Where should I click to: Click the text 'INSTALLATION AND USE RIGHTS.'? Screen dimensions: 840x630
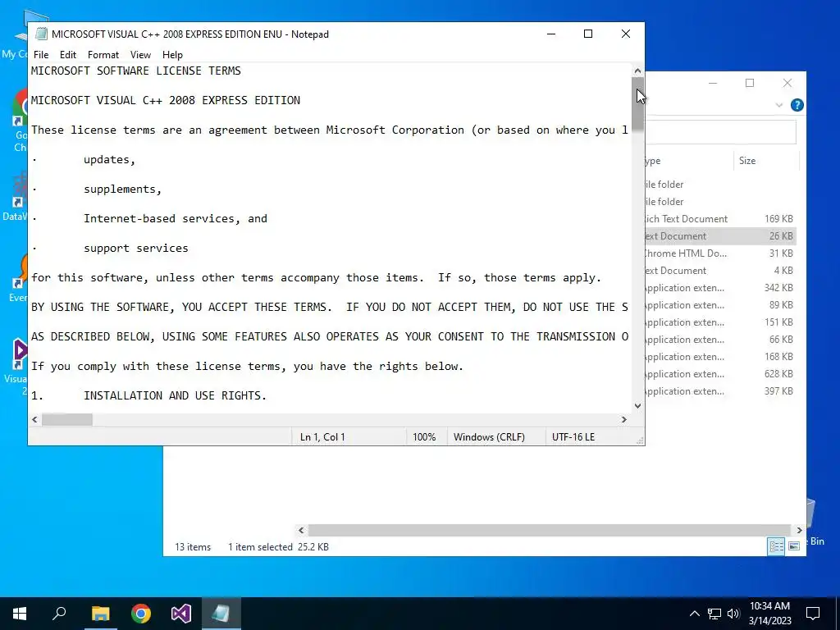tap(175, 395)
